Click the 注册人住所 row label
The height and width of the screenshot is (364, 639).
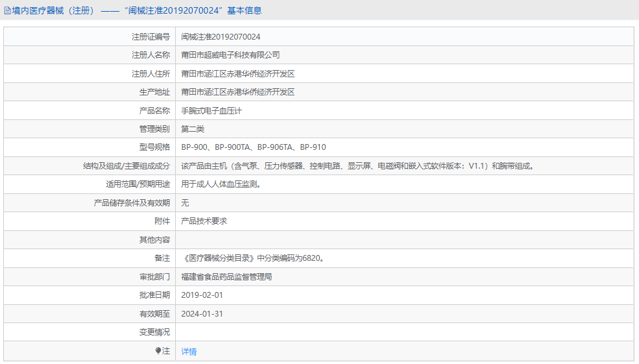coord(151,74)
